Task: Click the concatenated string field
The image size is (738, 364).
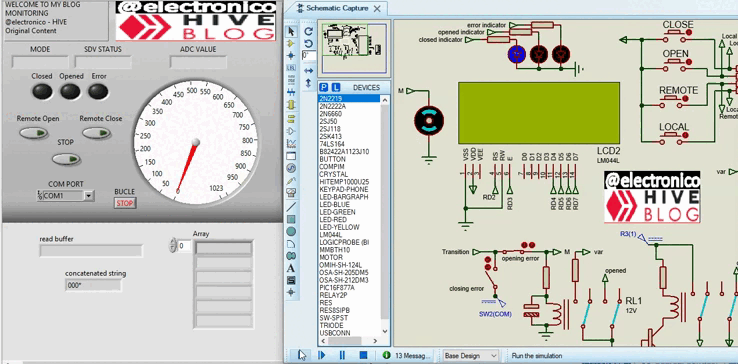Action: (93, 285)
